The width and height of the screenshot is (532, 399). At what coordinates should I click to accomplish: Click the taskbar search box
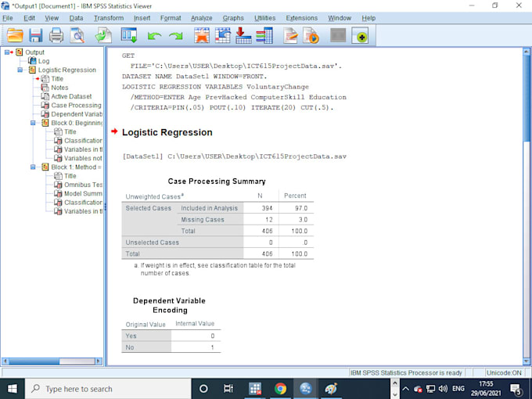[108, 389]
